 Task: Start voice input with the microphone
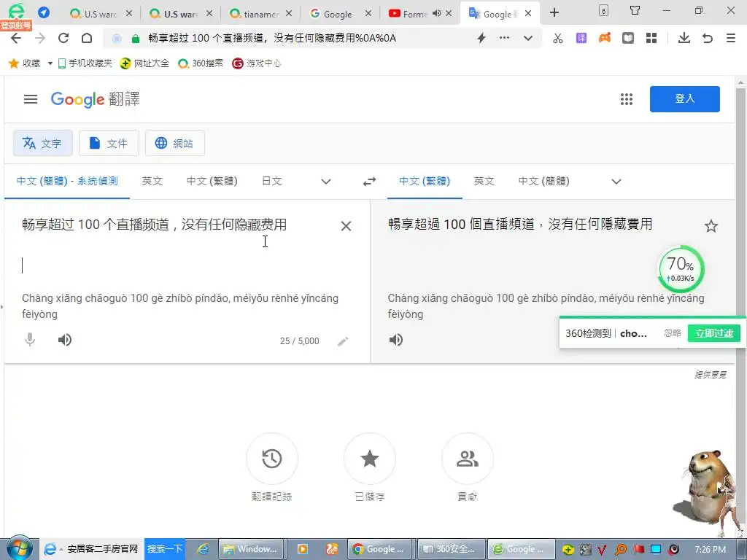click(x=29, y=340)
